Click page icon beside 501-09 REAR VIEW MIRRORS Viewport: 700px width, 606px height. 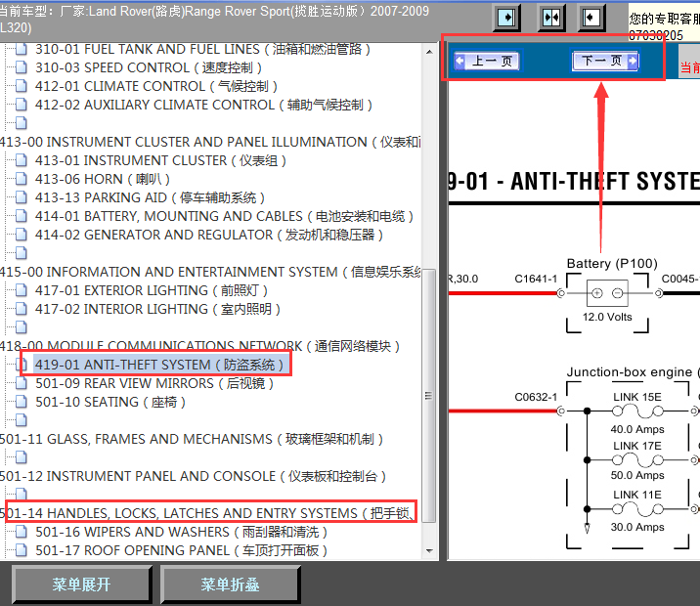pyautogui.click(x=21, y=383)
